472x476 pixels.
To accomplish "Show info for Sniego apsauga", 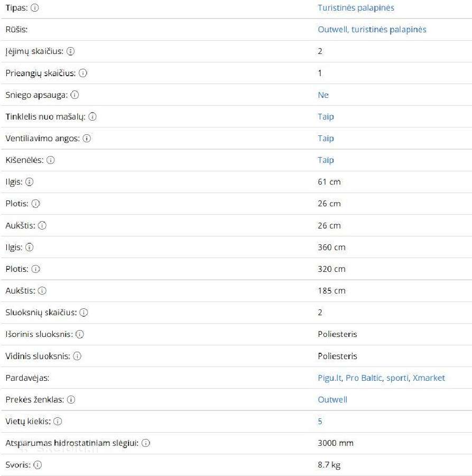I will click(75, 95).
